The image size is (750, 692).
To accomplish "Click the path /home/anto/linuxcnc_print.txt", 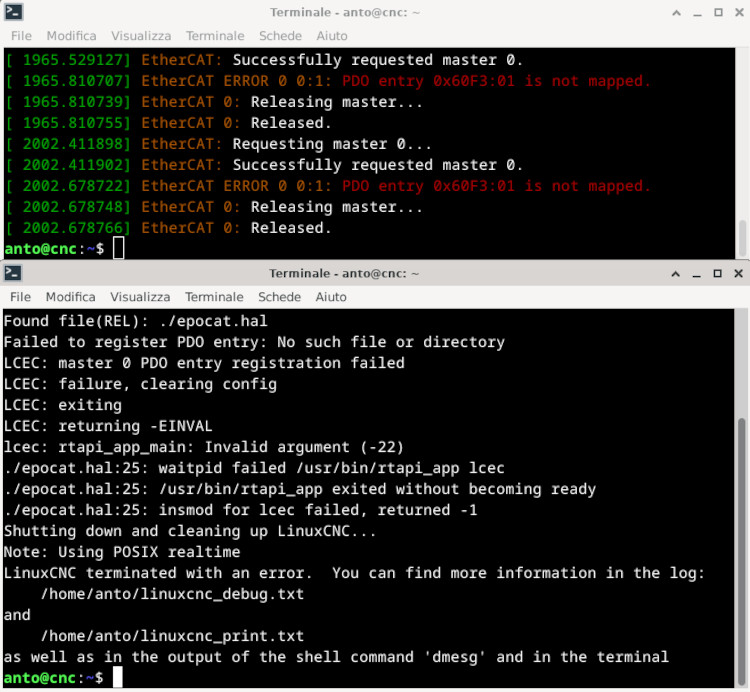I will pos(172,637).
